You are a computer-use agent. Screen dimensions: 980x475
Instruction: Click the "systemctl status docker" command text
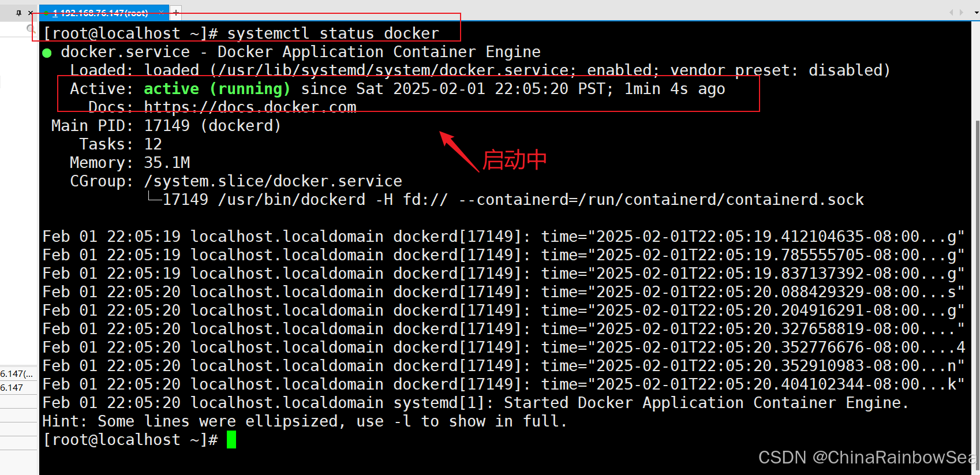tap(333, 33)
